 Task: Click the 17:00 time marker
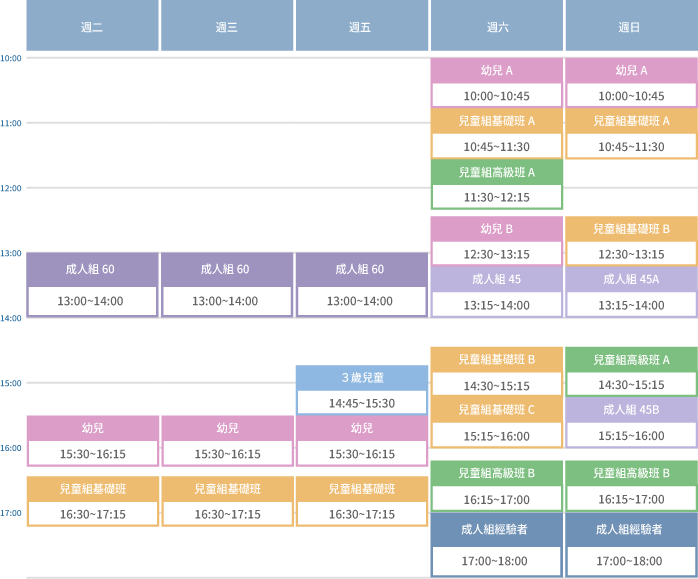click(x=11, y=513)
